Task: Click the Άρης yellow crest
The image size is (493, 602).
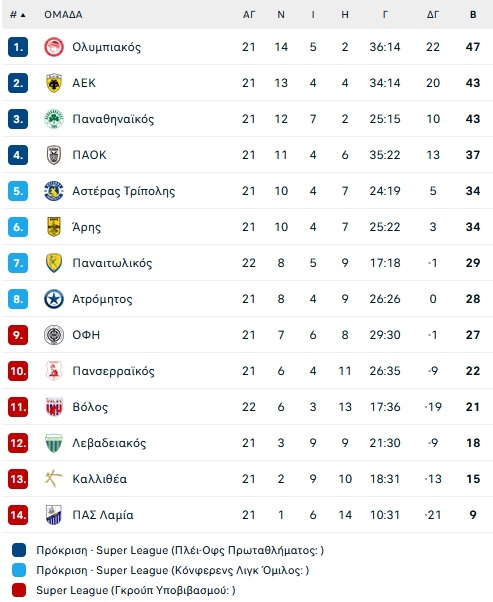Action: click(x=54, y=227)
